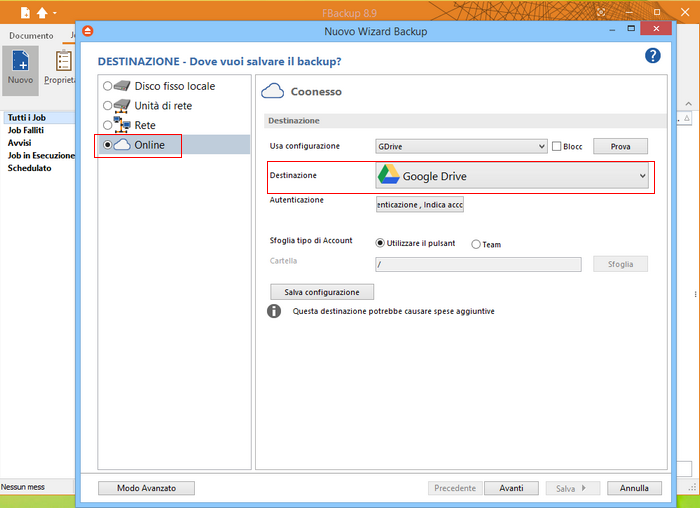This screenshot has width=700, height=508.
Task: Click the Prova test button
Action: tap(620, 146)
